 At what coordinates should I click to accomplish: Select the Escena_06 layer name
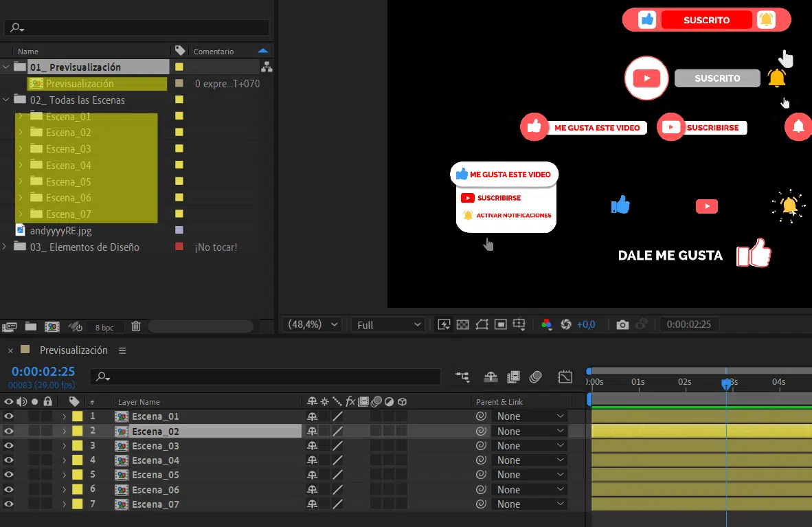(x=155, y=490)
